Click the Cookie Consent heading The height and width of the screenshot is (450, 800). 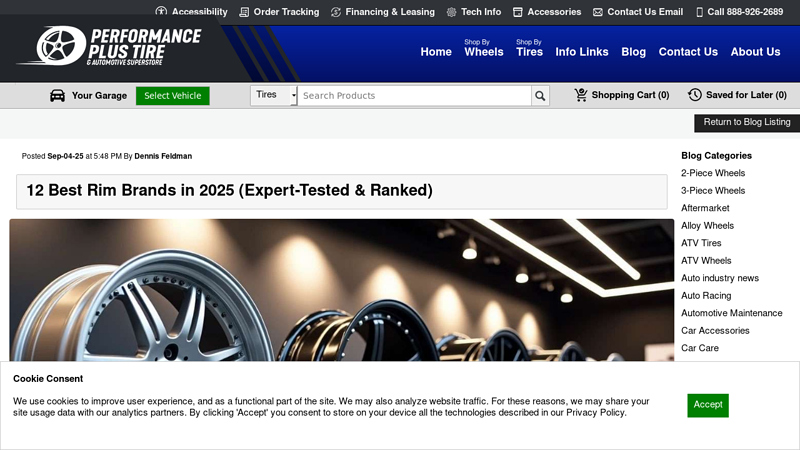click(48, 379)
